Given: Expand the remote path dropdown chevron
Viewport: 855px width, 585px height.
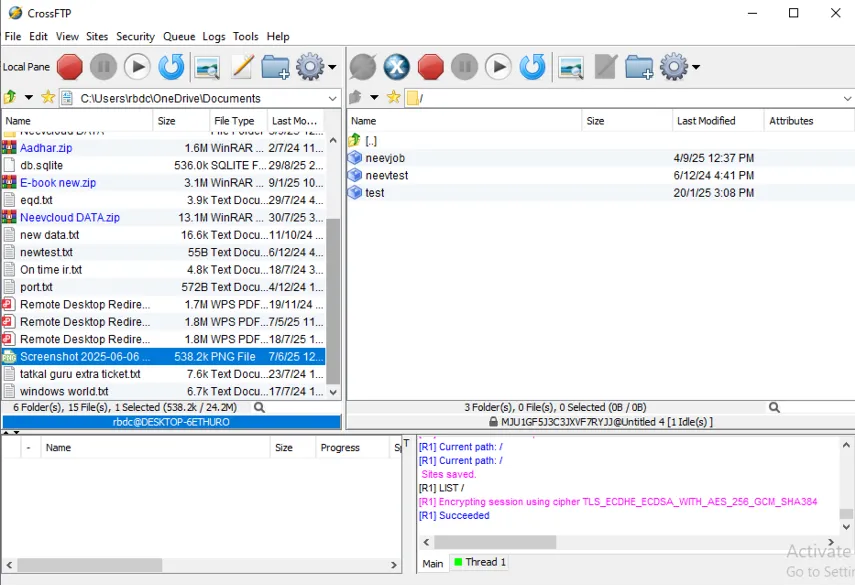Looking at the screenshot, I should click(847, 99).
